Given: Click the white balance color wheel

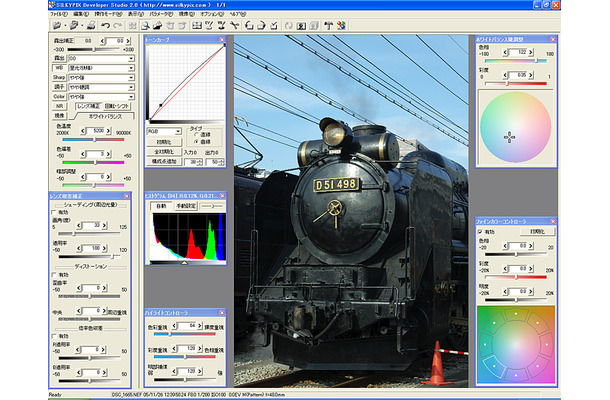Looking at the screenshot, I should 515,127.
